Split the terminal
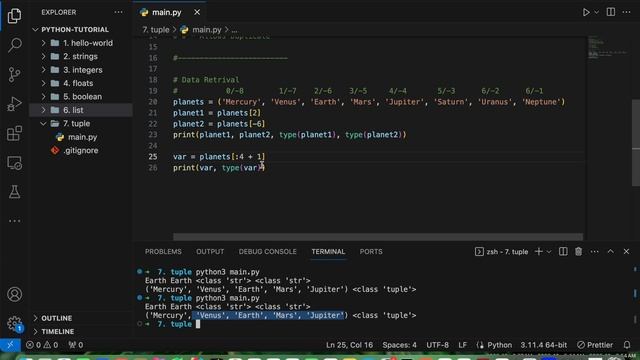Viewport: 640px width, 360px height. pyautogui.click(x=563, y=251)
